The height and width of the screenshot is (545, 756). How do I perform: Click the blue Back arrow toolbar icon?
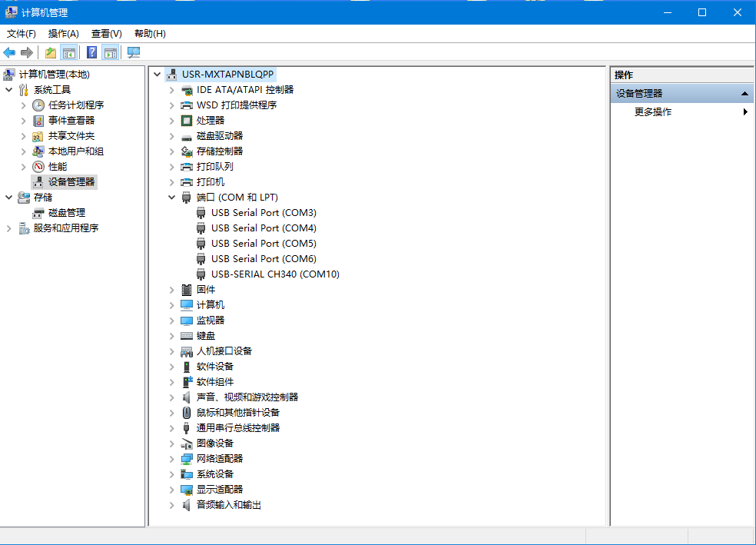point(9,52)
